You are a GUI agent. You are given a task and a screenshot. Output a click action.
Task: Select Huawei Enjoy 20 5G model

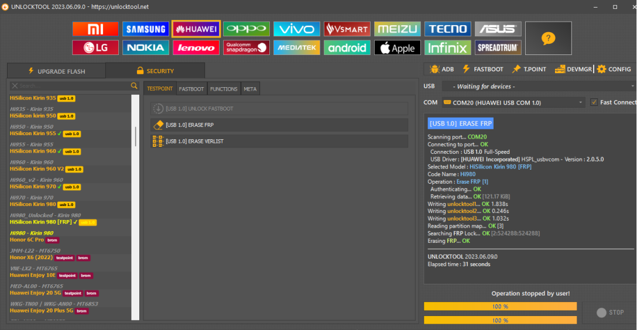tap(35, 293)
